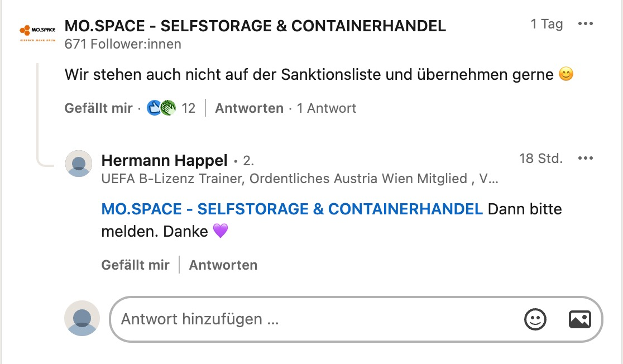Image resolution: width=623 pixels, height=364 pixels.
Task: Click the UEFA B-Lizenz Trainer headline text
Action: coord(299,179)
